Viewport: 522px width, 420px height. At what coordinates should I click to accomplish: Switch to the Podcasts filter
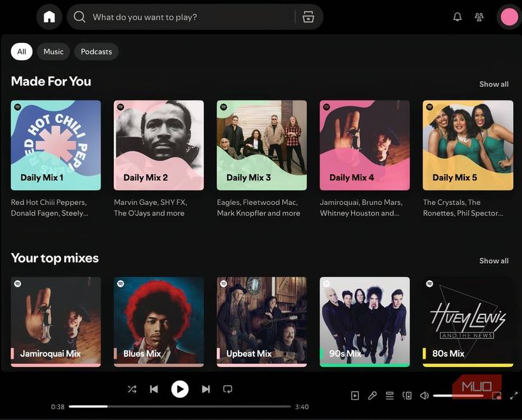(x=96, y=51)
